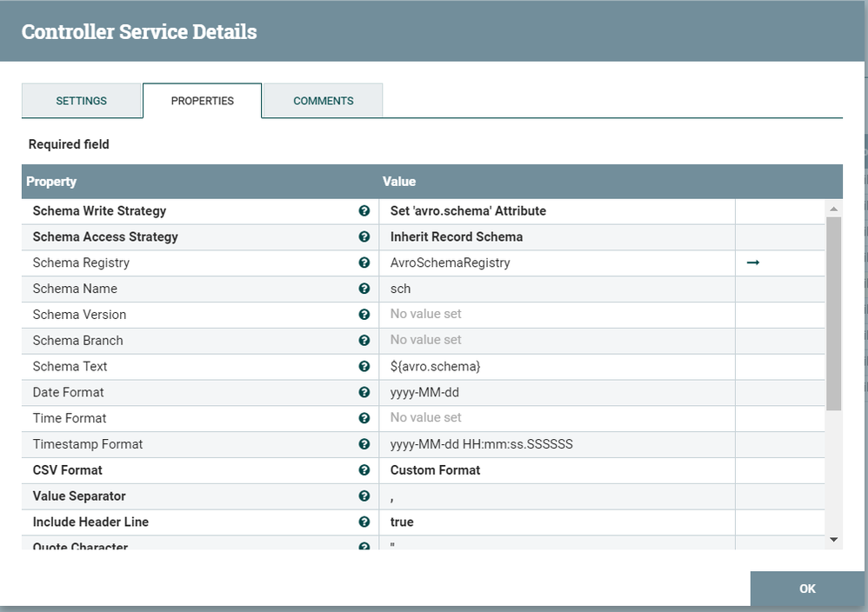The image size is (868, 612).
Task: Click scrollbar down arrow in properties table
Action: coord(834,540)
